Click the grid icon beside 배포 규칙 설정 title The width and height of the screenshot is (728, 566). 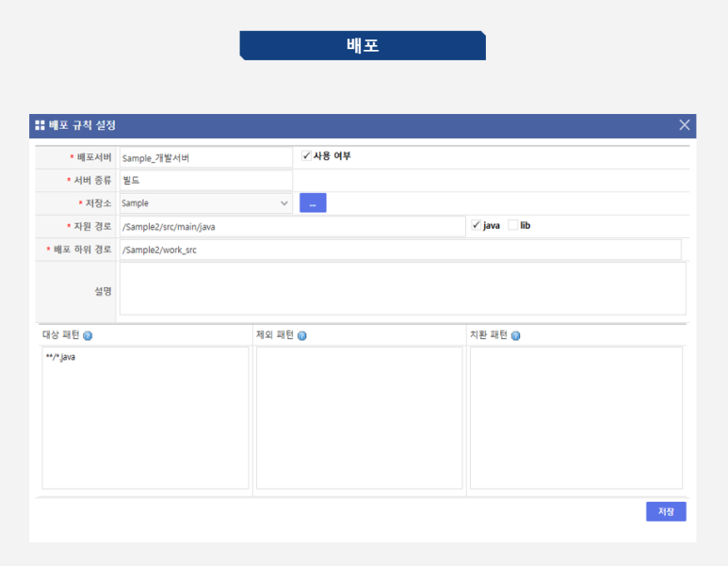[40, 125]
